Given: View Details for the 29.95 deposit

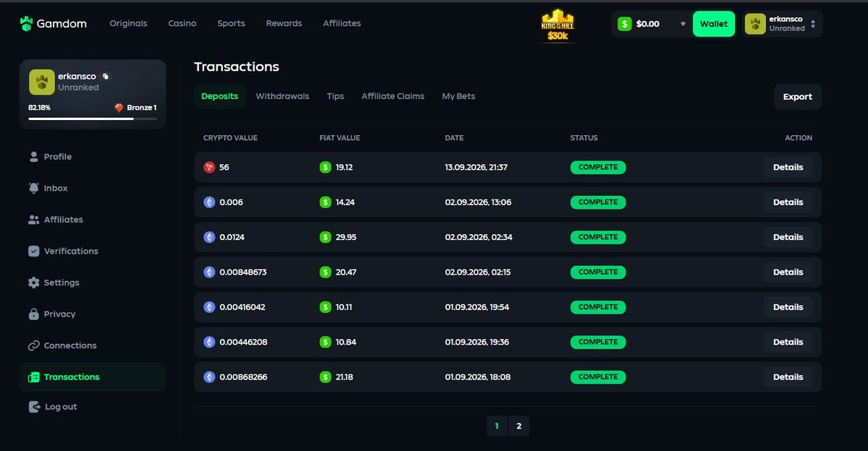Looking at the screenshot, I should tap(788, 237).
